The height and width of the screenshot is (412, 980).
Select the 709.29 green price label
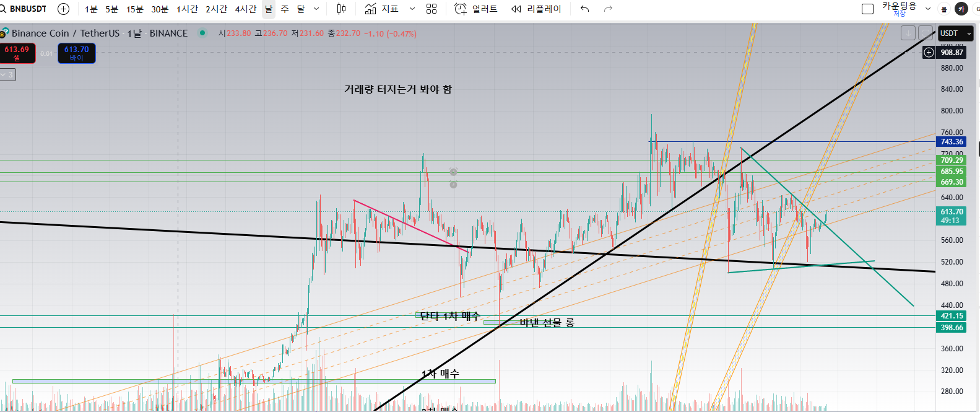coord(952,160)
